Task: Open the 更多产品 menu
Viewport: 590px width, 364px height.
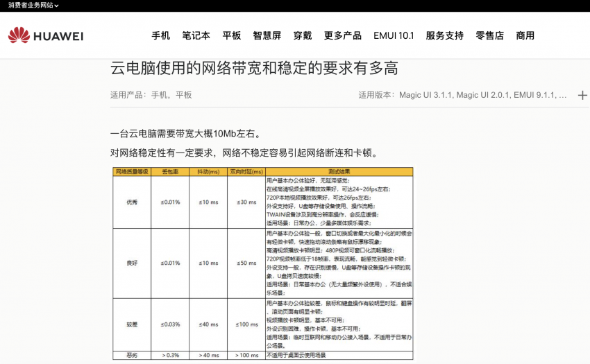Action: pos(343,35)
